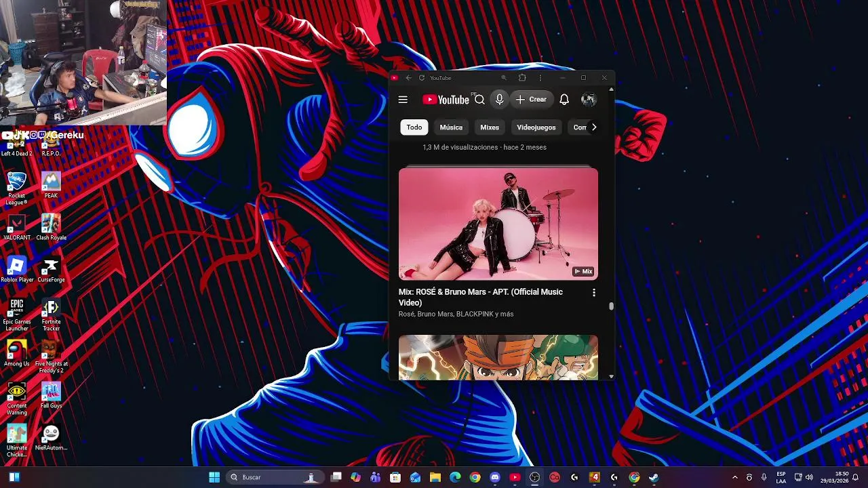Click the zoom magnifier in YouTube title bar
Screen dimensions: 868x488
coord(503,78)
